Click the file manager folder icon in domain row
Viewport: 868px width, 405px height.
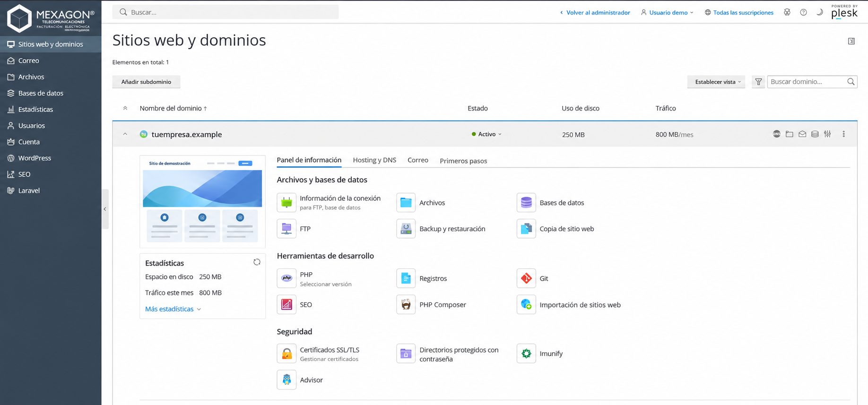[x=790, y=134]
